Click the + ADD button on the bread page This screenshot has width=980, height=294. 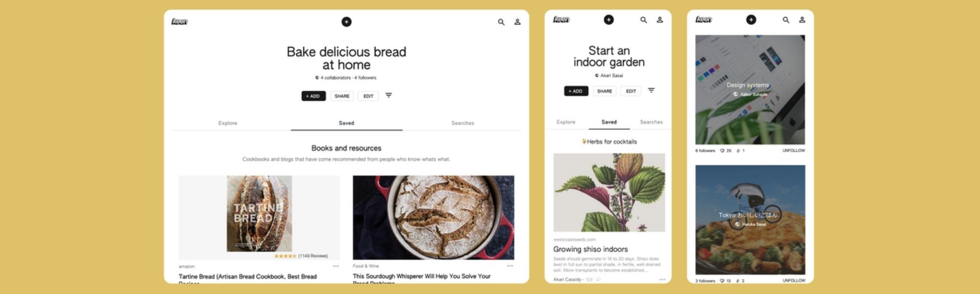tap(314, 96)
